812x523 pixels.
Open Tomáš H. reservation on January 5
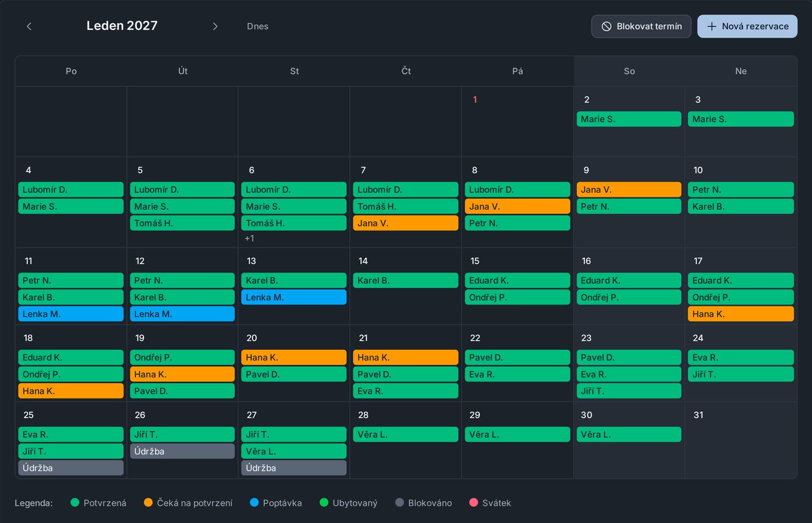[x=182, y=223]
